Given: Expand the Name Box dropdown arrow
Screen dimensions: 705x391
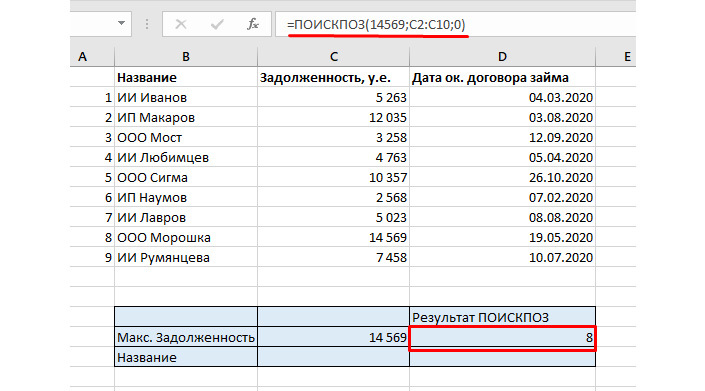Looking at the screenshot, I should tap(121, 23).
